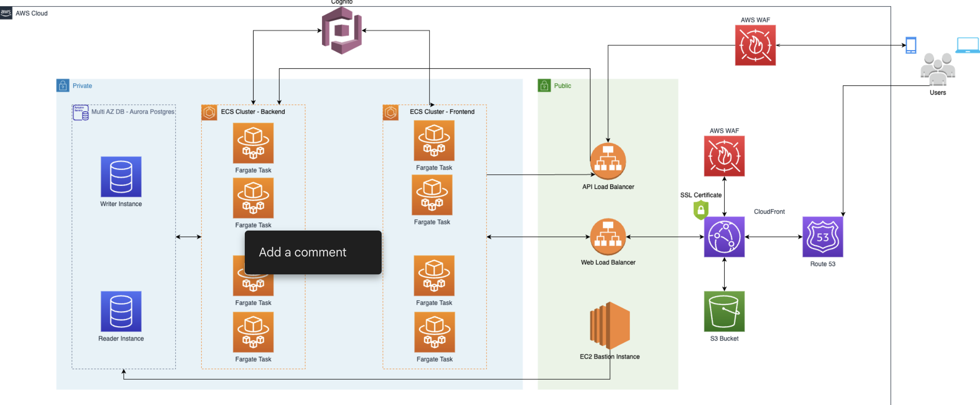Click the Multi AZ DB - Aurora Postgres label

click(x=133, y=112)
